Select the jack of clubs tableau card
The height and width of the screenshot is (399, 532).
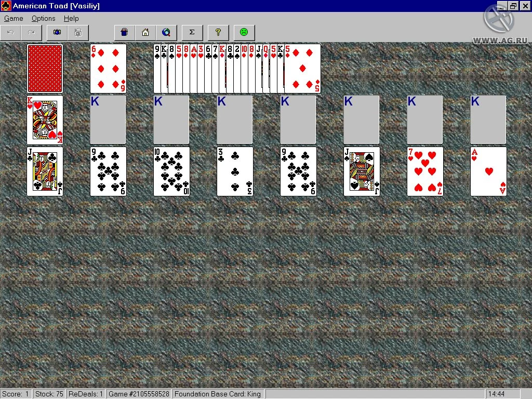click(x=45, y=171)
